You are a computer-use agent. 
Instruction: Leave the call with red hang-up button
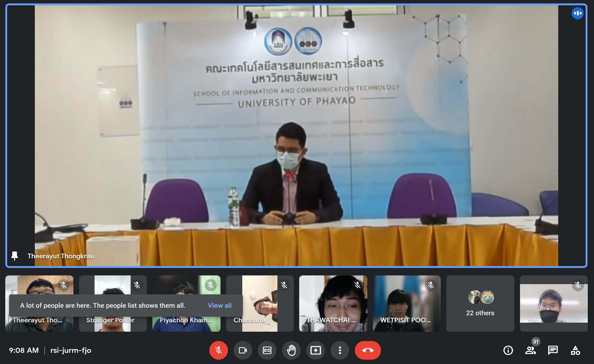tap(368, 350)
